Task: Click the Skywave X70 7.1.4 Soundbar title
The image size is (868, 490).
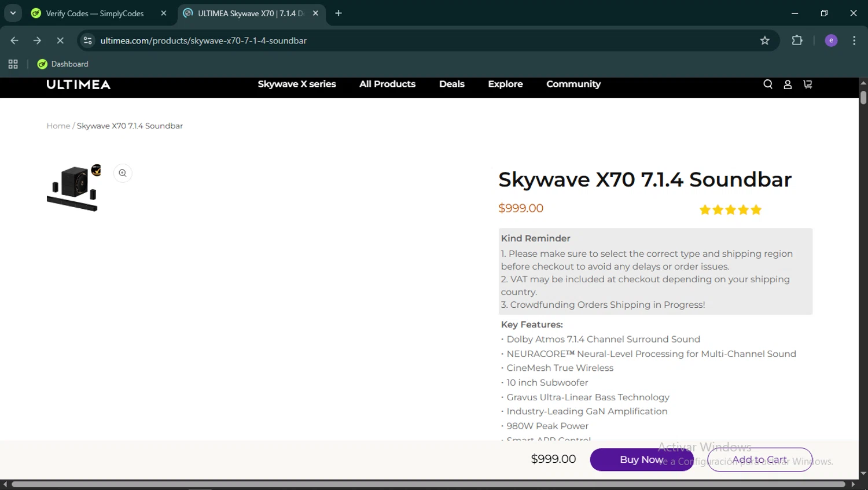Action: (645, 180)
